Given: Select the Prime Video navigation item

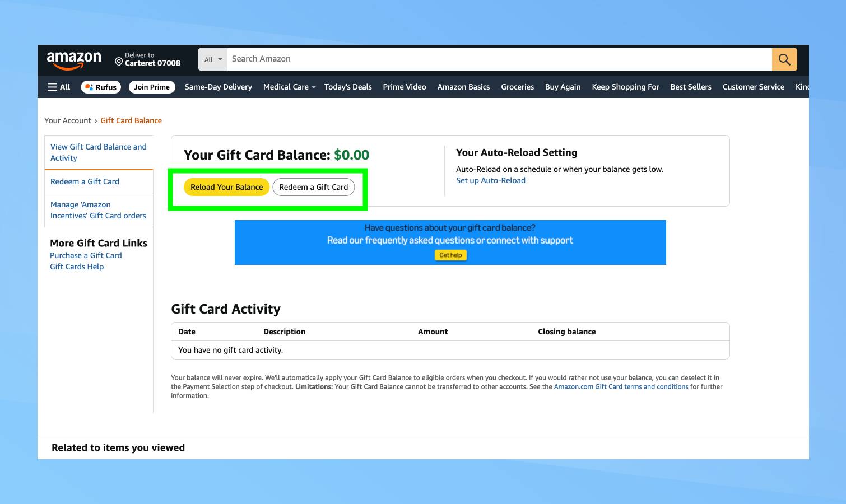Looking at the screenshot, I should coord(405,87).
